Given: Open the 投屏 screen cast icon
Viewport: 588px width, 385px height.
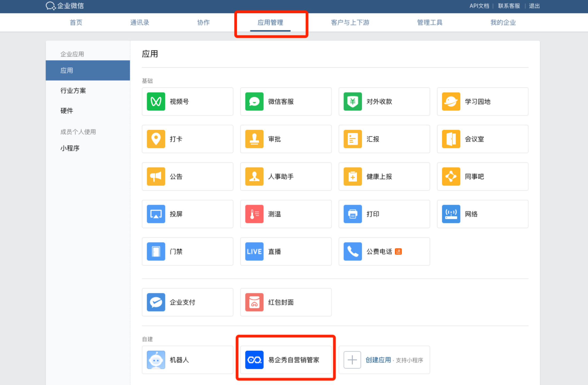Looking at the screenshot, I should click(x=156, y=214).
